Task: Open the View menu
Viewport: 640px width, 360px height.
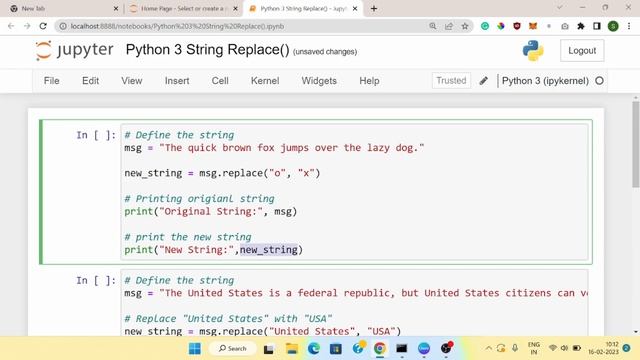Action: click(131, 81)
